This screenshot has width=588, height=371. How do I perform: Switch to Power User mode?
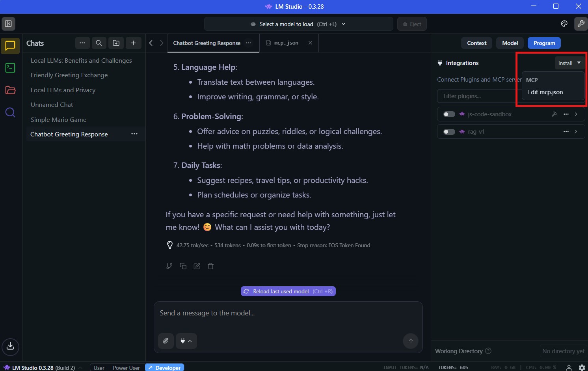point(126,367)
